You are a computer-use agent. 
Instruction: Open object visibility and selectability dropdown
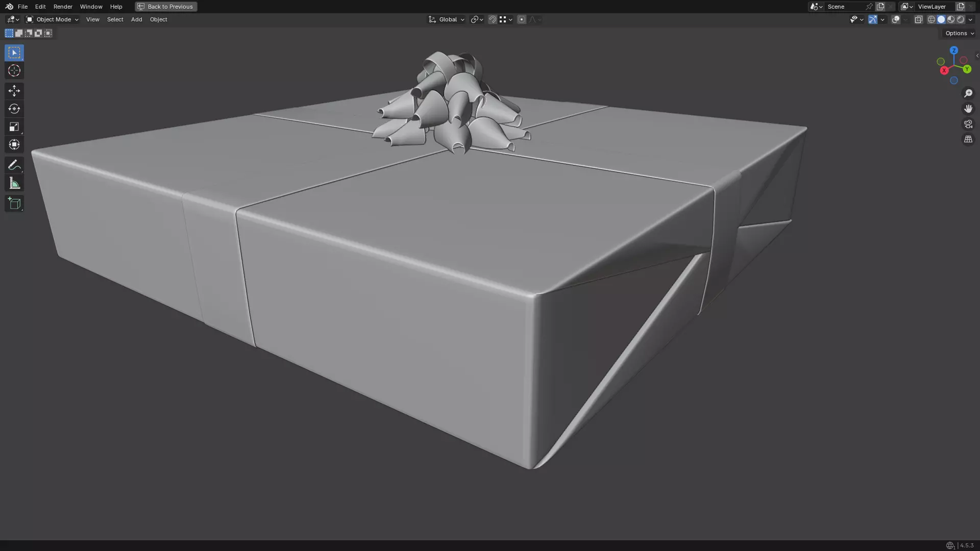pos(856,19)
